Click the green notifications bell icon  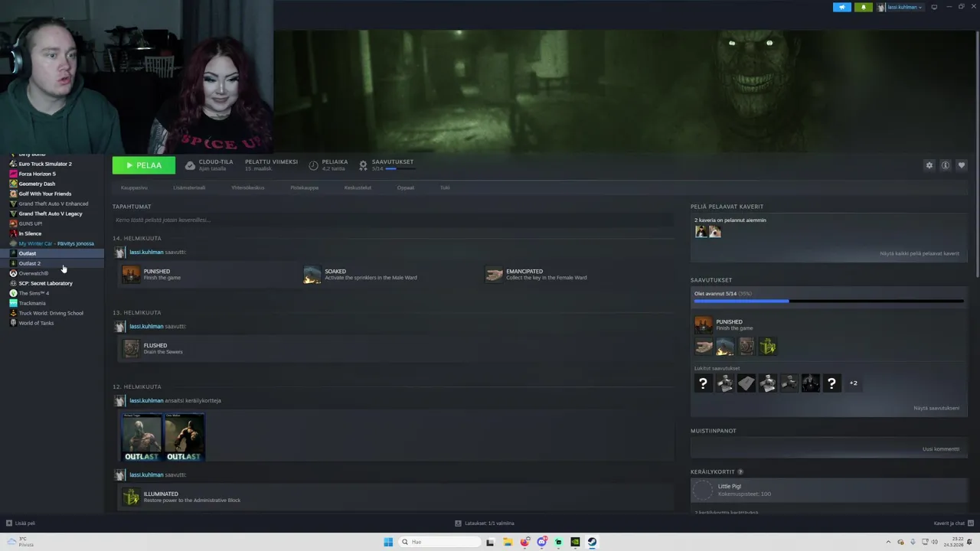864,7
